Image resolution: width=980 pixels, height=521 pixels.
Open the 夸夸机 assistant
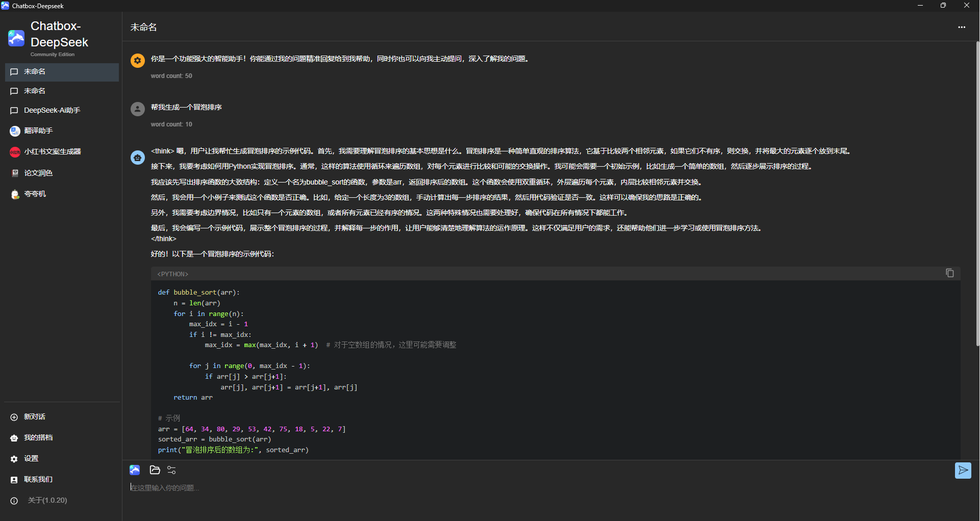(62, 194)
